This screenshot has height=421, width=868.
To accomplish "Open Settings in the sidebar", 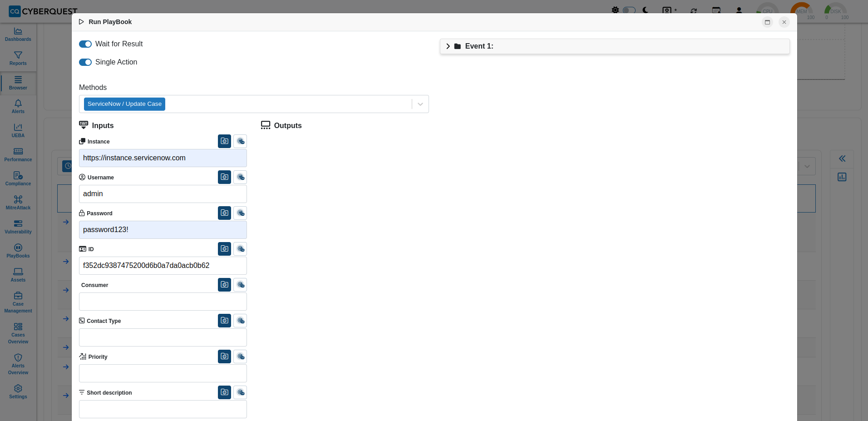I will pos(18,392).
